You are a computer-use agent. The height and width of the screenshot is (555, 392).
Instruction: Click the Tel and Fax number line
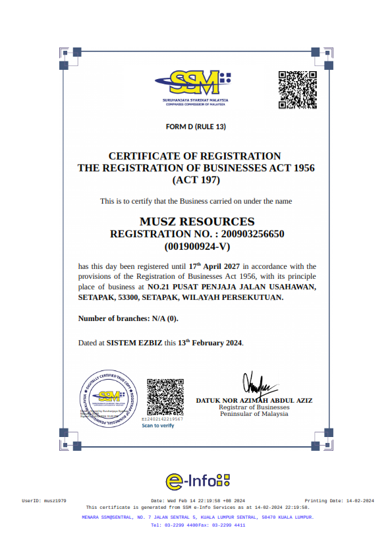(x=198, y=525)
